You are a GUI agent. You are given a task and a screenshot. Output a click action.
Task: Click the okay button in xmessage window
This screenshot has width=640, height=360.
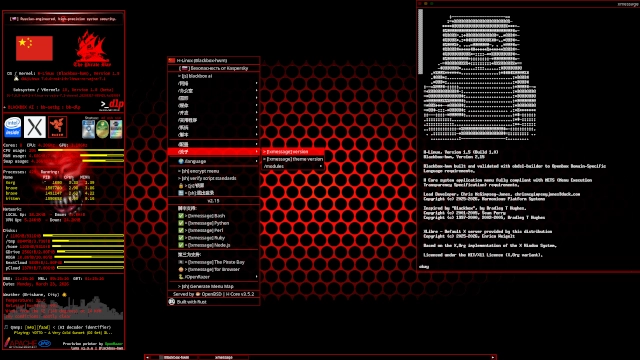[x=424, y=267]
